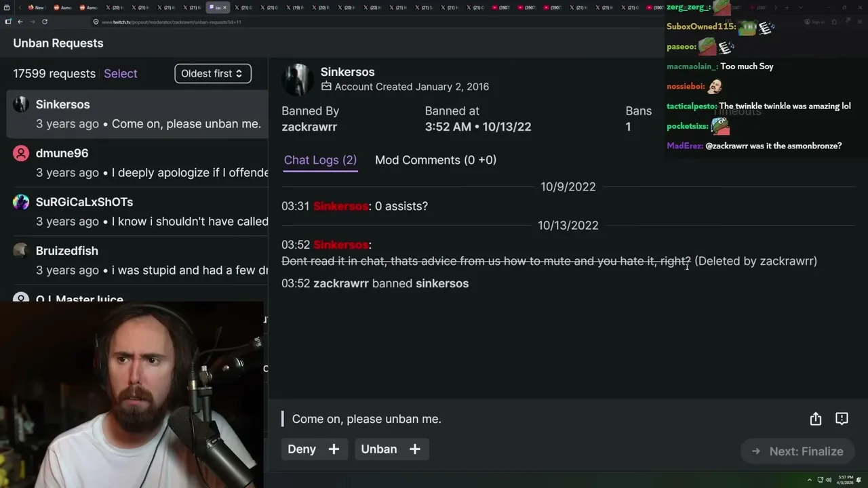Reload the page with the refresh icon
This screenshot has height=488, width=868.
point(45,22)
